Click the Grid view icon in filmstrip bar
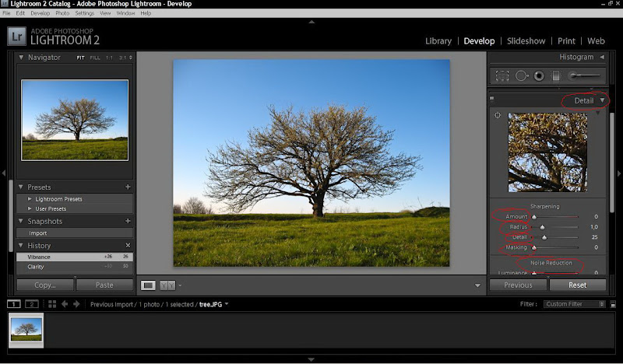This screenshot has height=364, width=623. (52, 304)
